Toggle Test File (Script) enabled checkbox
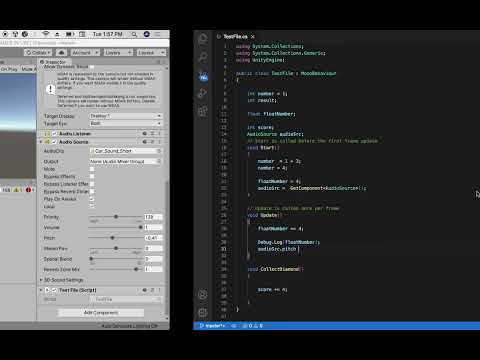This screenshot has width=480, height=360. pyautogui.click(x=54, y=290)
